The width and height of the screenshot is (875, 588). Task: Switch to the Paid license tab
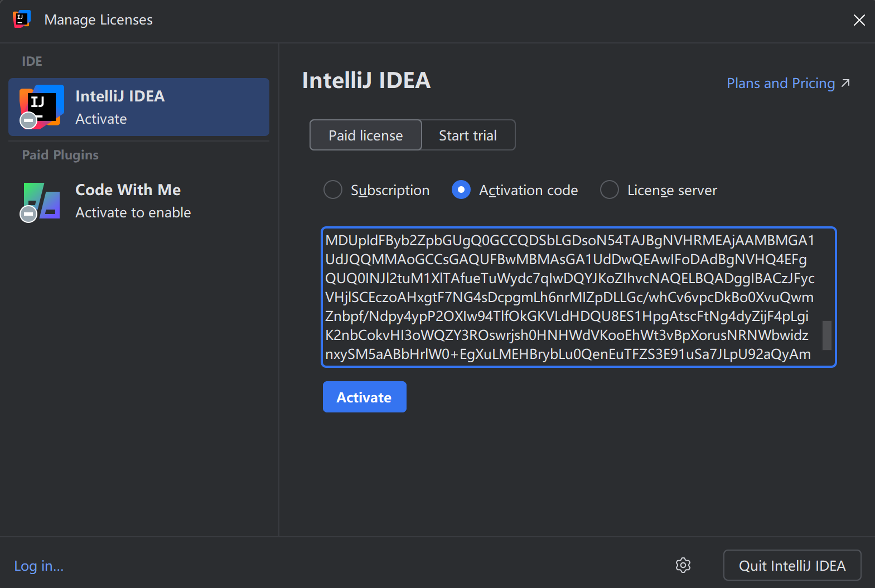click(366, 135)
